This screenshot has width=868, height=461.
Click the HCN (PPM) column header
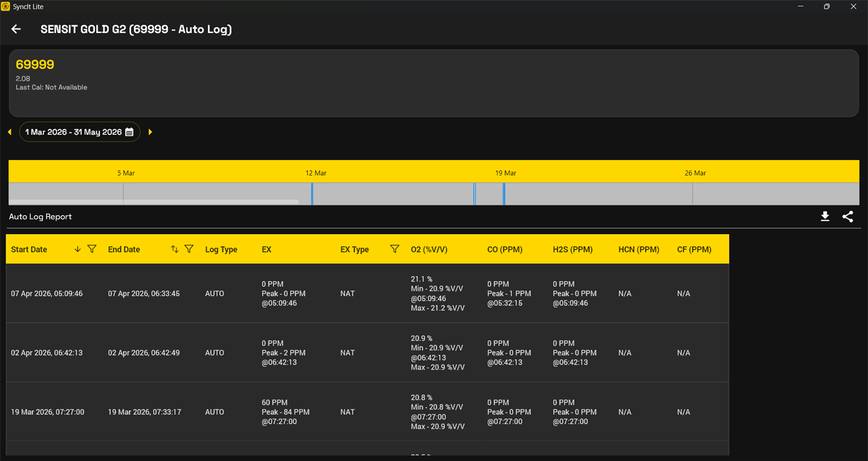pyautogui.click(x=639, y=249)
